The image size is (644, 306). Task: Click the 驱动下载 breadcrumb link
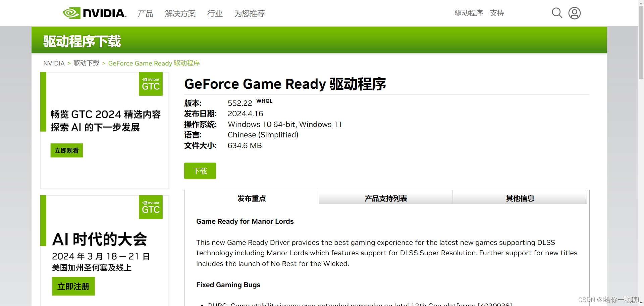(x=87, y=63)
